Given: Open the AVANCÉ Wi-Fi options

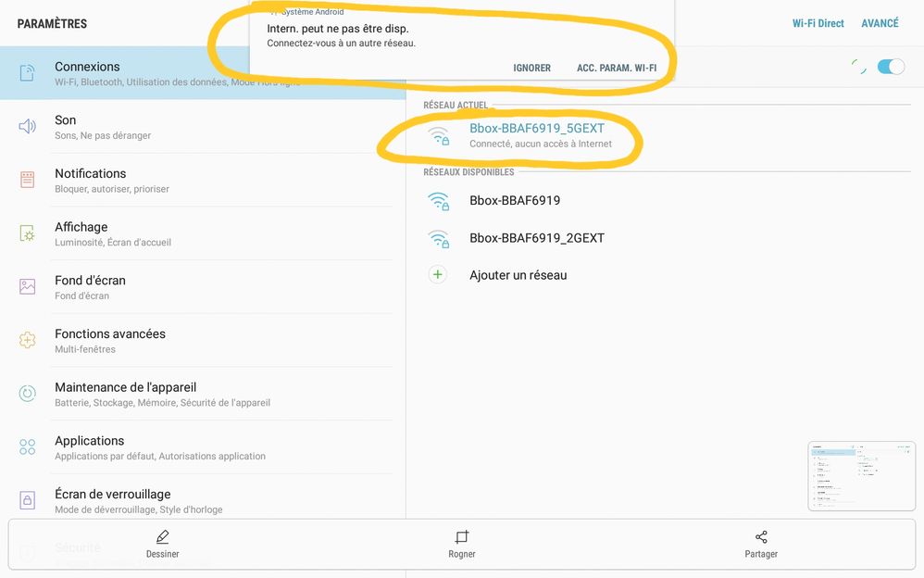Looking at the screenshot, I should pyautogui.click(x=880, y=23).
